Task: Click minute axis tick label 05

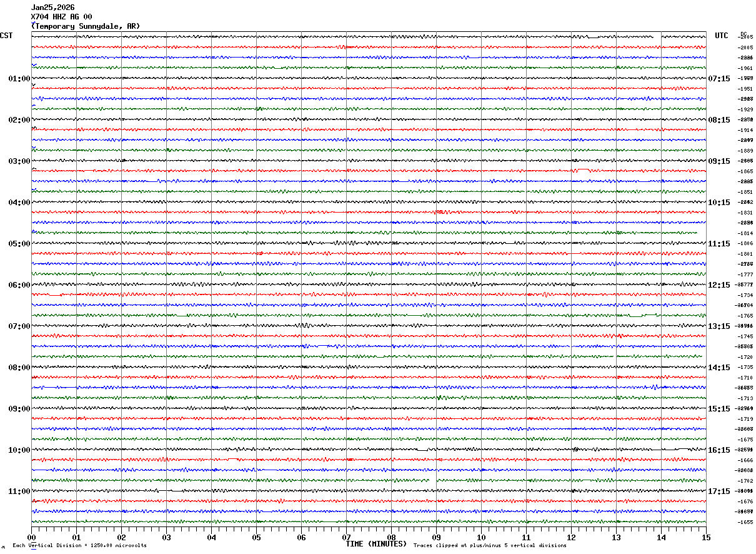Action: coord(256,537)
